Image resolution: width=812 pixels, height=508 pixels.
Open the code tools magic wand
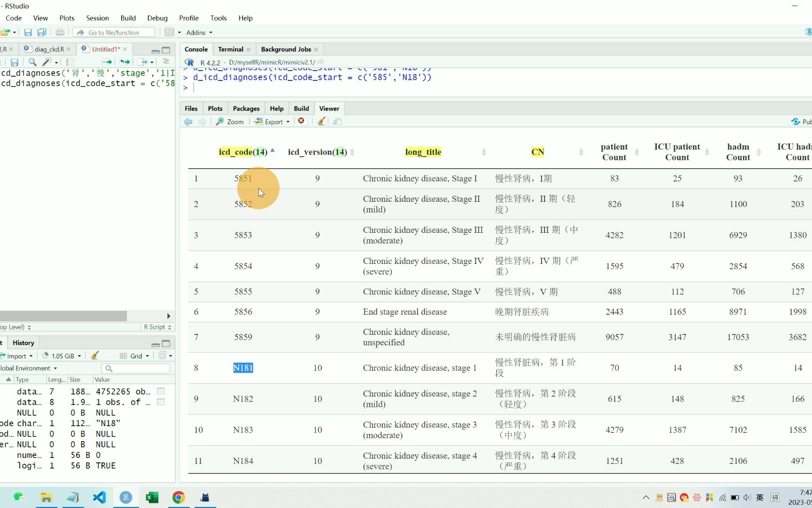(47, 62)
